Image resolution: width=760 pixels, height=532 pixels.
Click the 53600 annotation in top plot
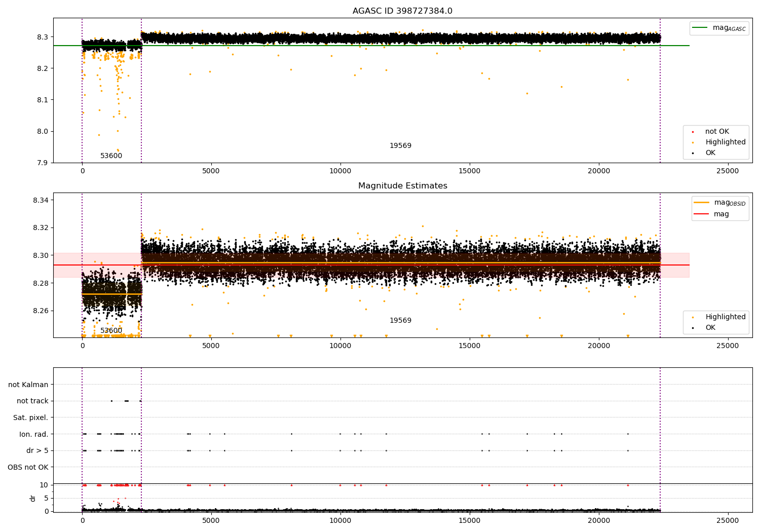[111, 156]
